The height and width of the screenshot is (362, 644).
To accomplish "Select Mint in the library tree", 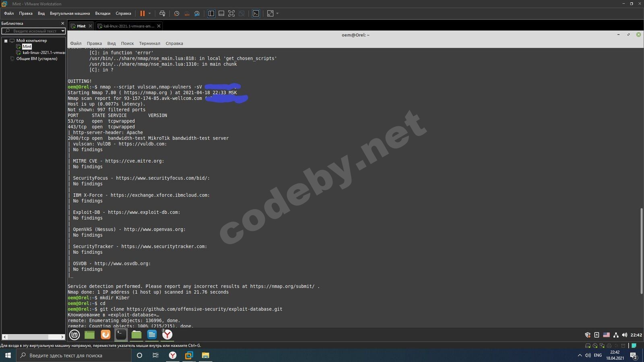I will pyautogui.click(x=27, y=47).
